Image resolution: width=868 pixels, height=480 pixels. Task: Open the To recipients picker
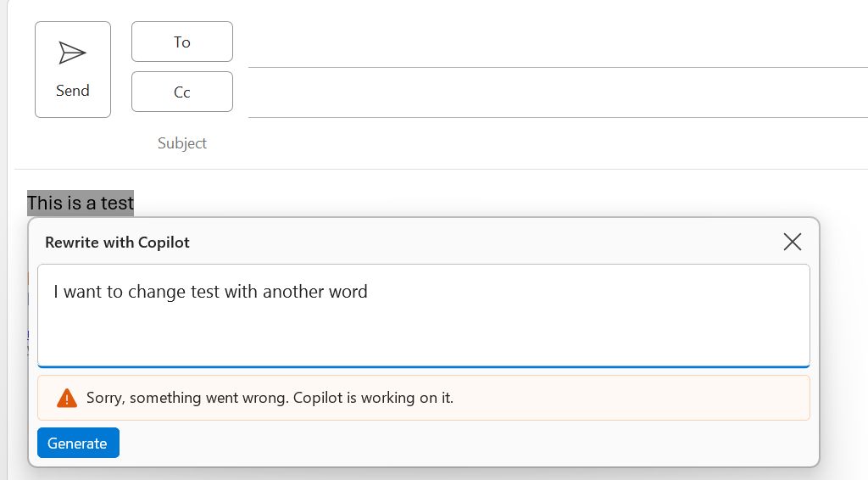(x=182, y=42)
